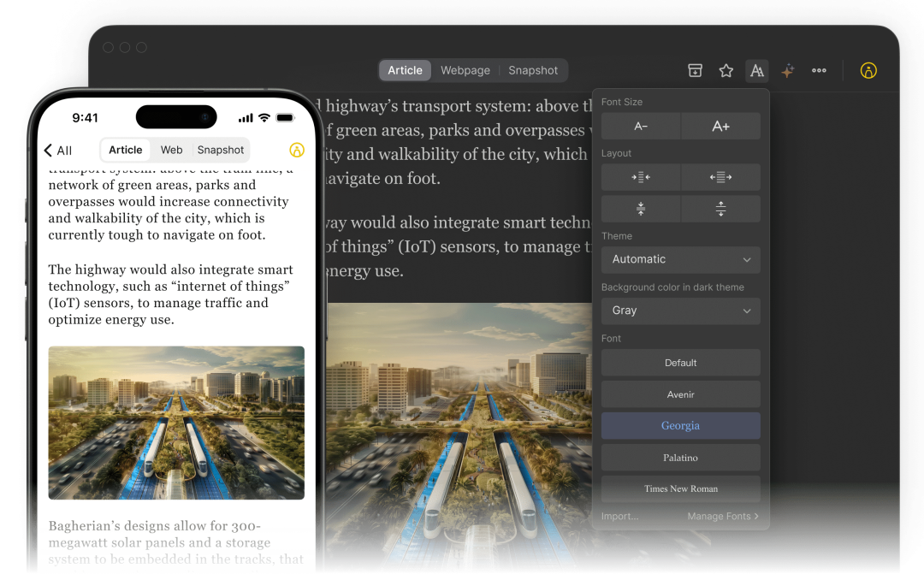The width and height of the screenshot is (924, 574).
Task: Click the widen content width layout icon
Action: 720,177
